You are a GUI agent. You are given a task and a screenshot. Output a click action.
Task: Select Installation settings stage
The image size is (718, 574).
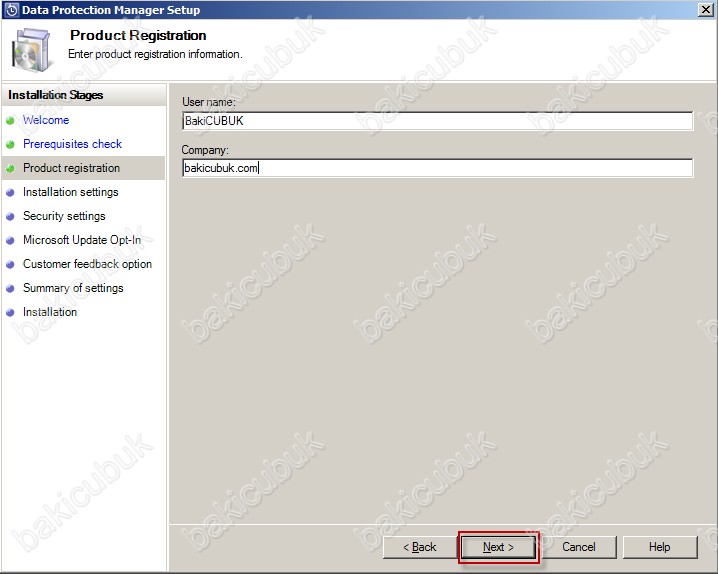(x=71, y=192)
